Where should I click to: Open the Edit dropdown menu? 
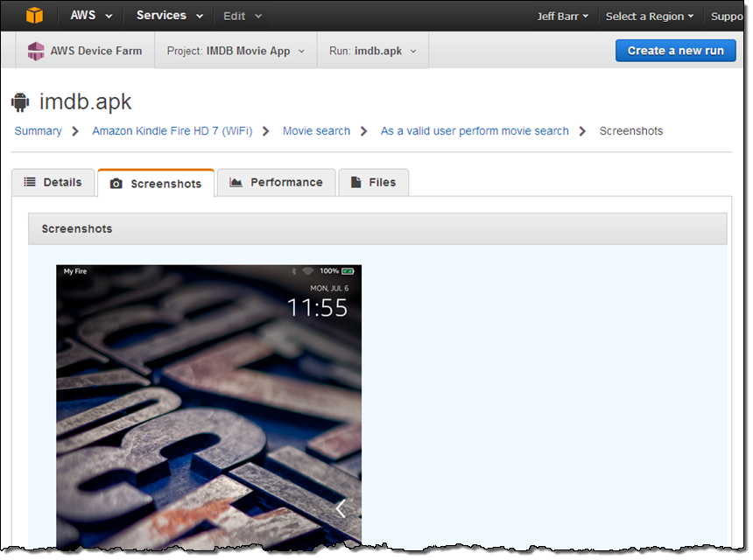(x=243, y=17)
